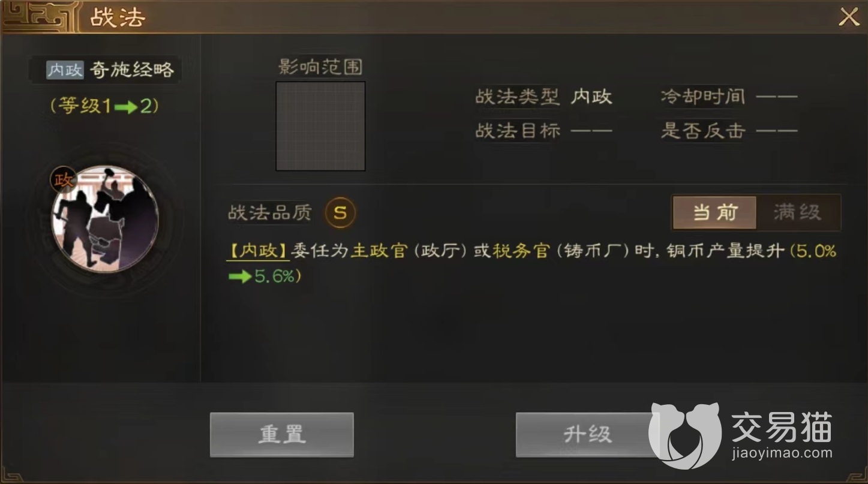
Task: Switch to the 当前 view
Action: tap(714, 212)
